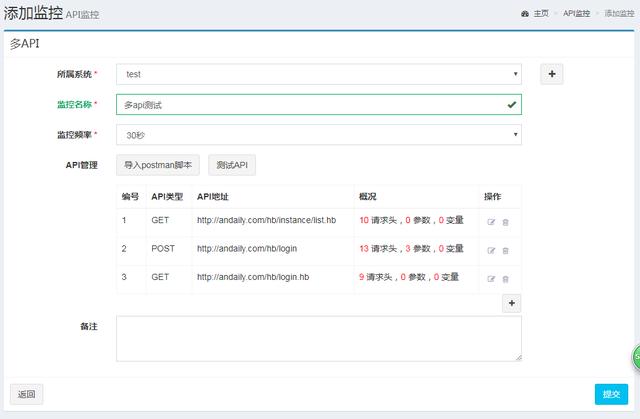Click the 概况 column header
The image size is (640, 419).
[367, 197]
